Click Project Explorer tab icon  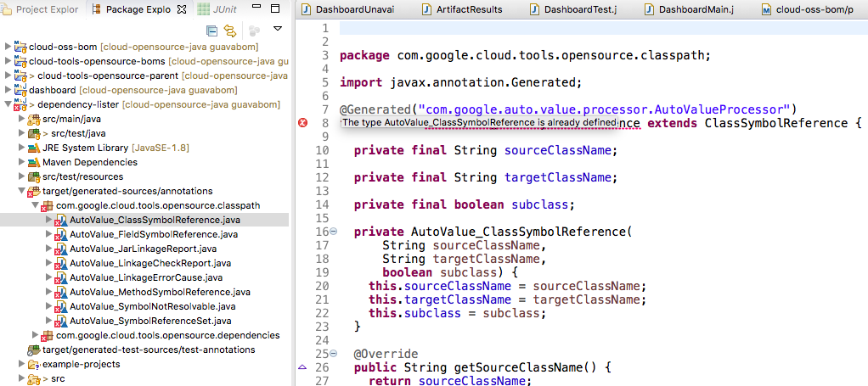coord(6,9)
